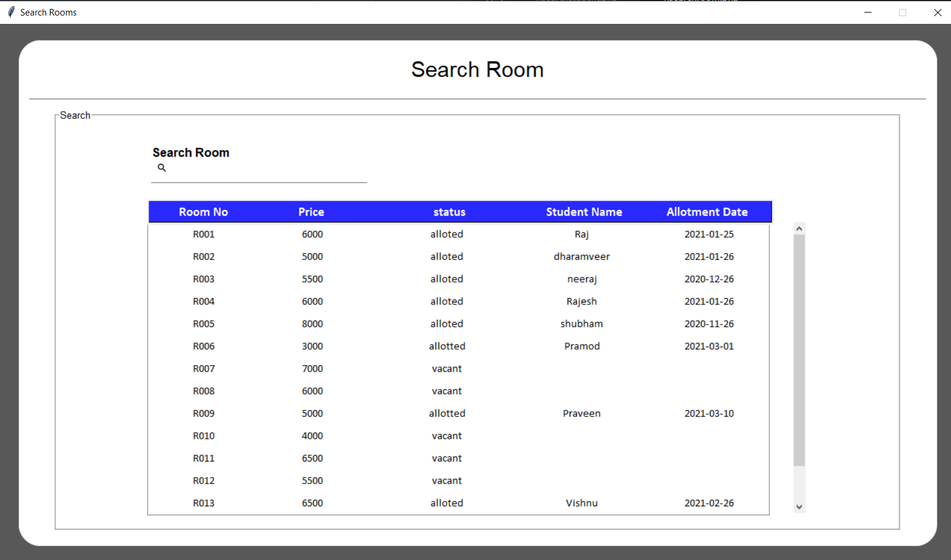The width and height of the screenshot is (951, 560).
Task: Click the magnifying glass search icon
Action: [x=161, y=168]
